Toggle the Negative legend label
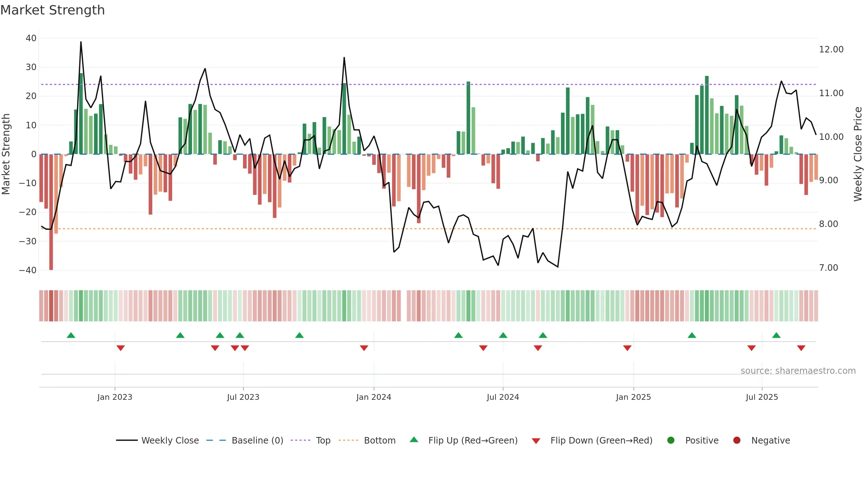Screen dimensions: 868x488 pyautogui.click(x=771, y=440)
